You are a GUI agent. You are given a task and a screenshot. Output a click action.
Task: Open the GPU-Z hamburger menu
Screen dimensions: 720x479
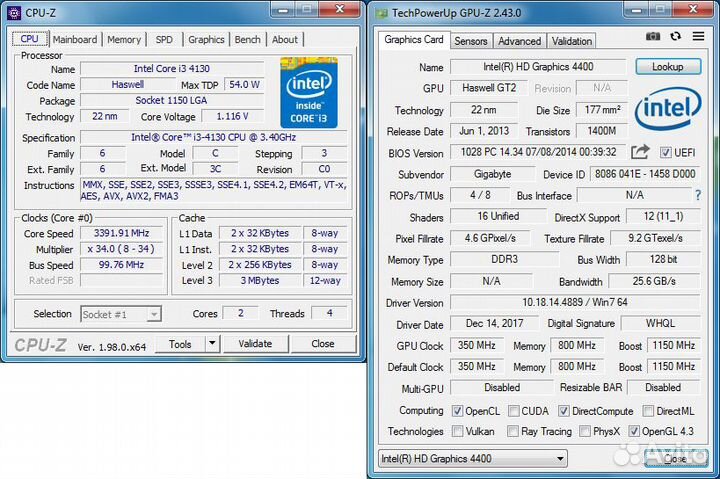coord(698,36)
